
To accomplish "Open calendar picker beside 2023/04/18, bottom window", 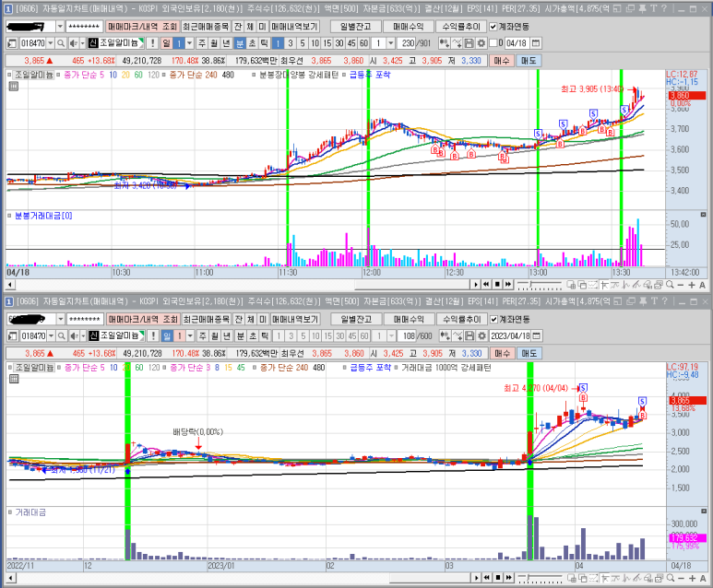I will pyautogui.click(x=537, y=335).
